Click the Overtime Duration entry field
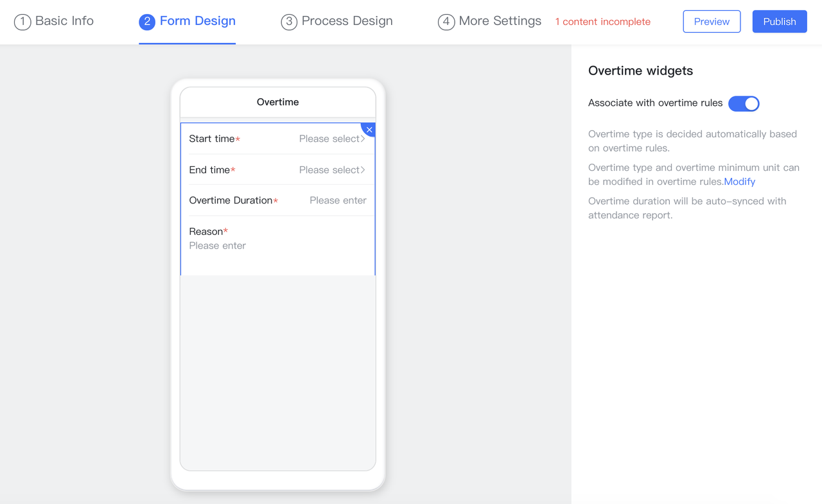Viewport: 822px width, 504px height. click(x=338, y=200)
